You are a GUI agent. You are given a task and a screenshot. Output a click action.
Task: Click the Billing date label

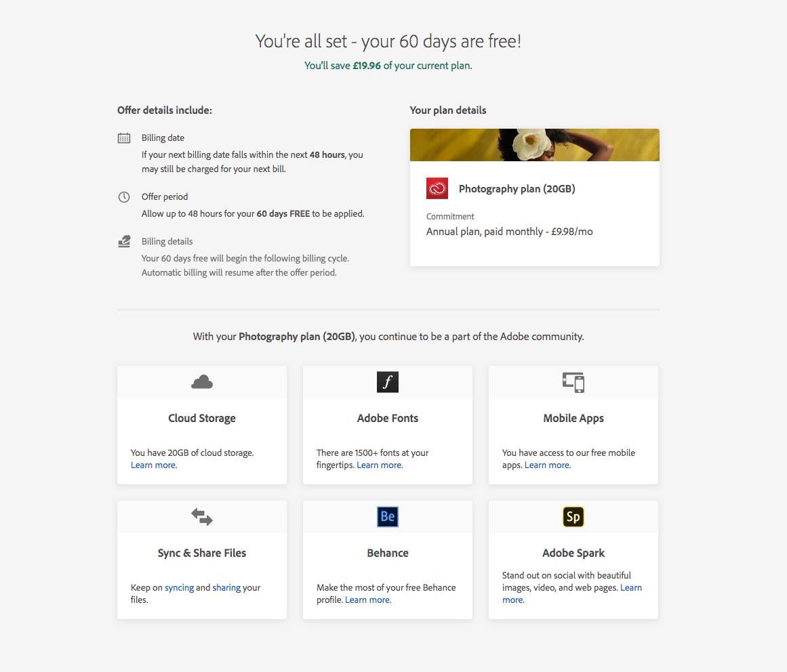[x=163, y=138]
